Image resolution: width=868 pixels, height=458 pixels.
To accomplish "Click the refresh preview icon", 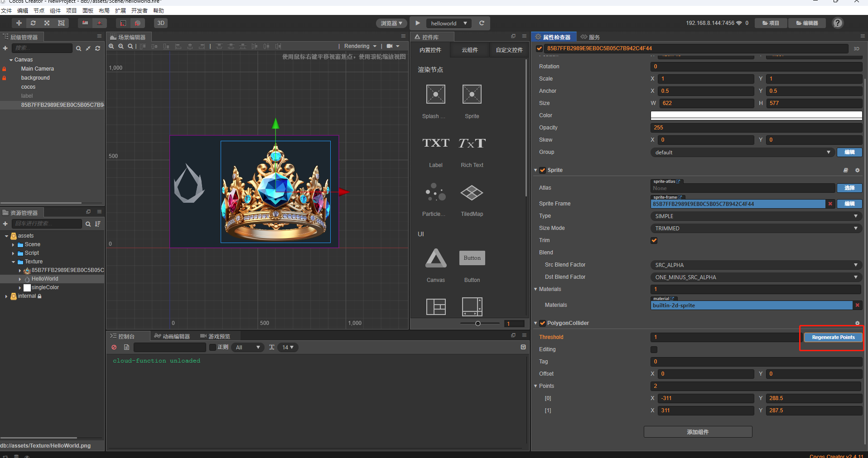I will tap(482, 23).
